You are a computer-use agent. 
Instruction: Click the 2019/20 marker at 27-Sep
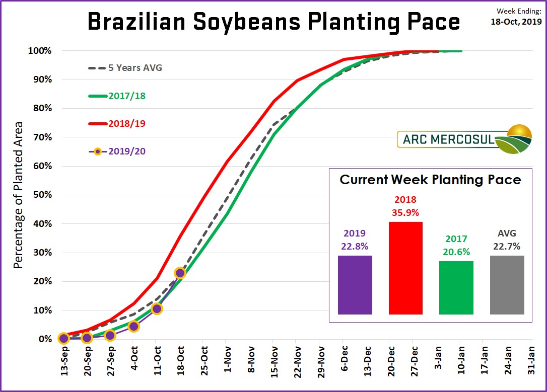point(110,335)
